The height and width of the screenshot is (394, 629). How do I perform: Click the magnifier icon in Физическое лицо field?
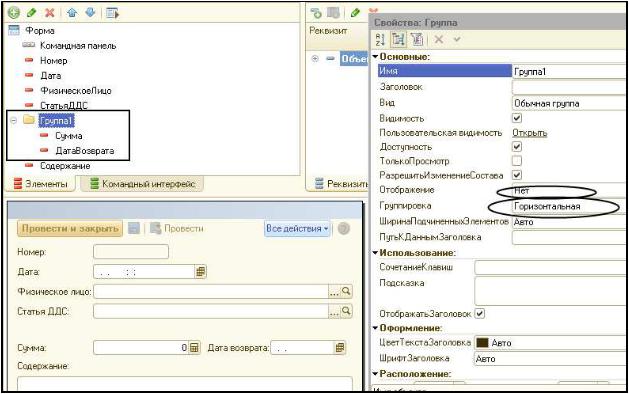coord(346,291)
